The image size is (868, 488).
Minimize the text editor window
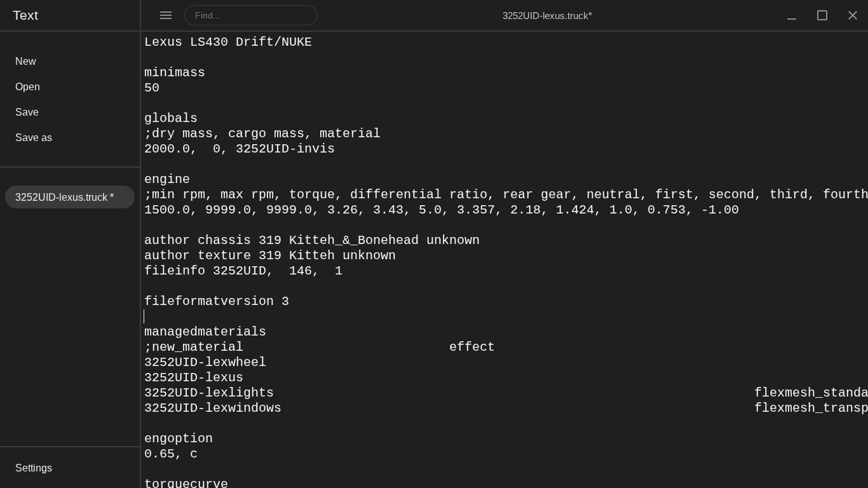792,15
